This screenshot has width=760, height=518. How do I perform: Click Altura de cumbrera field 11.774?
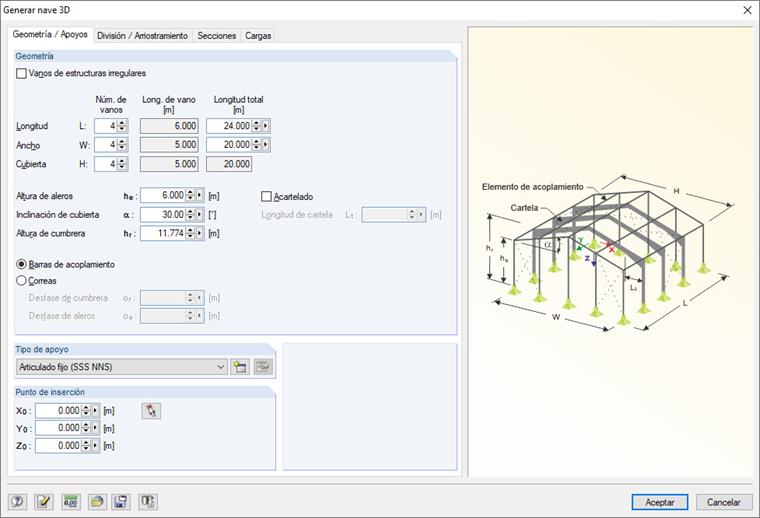(163, 233)
